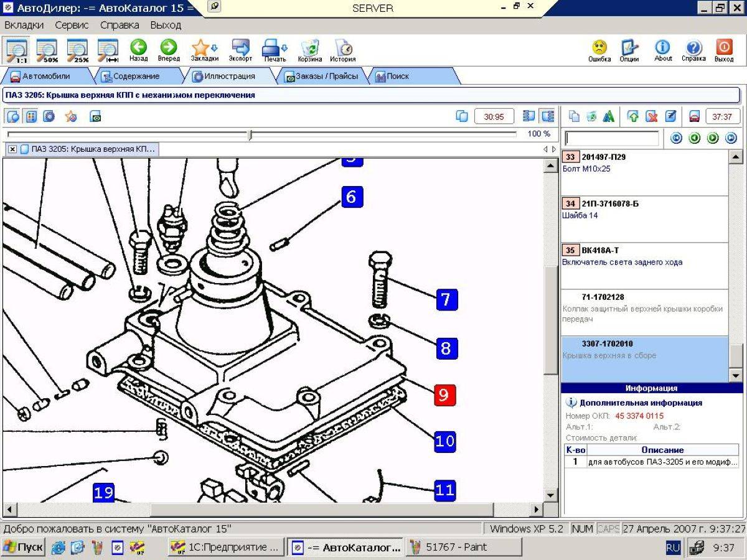Click the eye view icon above illustration

[95, 116]
